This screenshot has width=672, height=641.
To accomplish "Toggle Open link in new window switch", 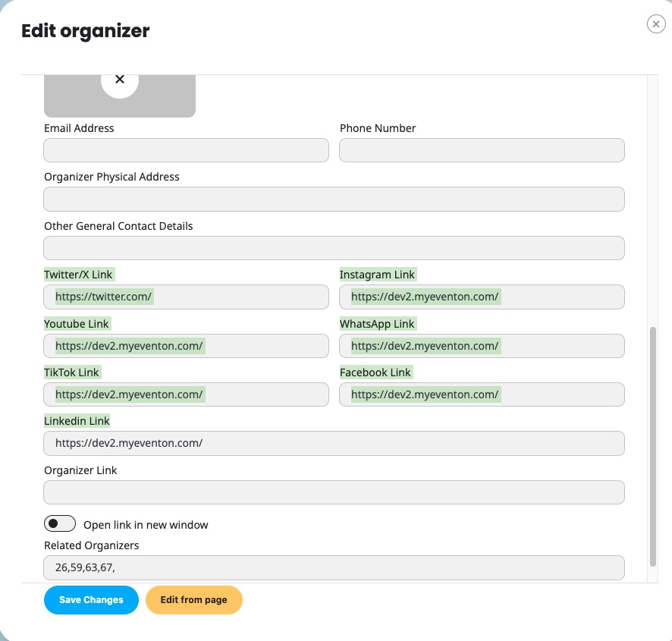I will tap(60, 524).
